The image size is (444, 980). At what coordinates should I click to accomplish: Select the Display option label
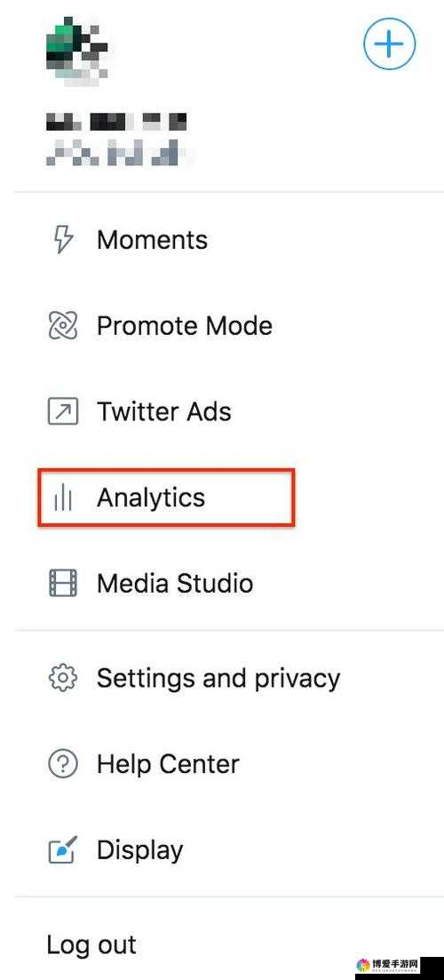tap(140, 850)
